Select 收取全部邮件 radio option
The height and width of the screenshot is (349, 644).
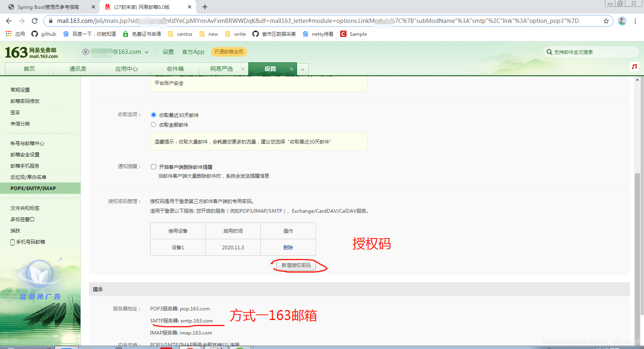(153, 125)
